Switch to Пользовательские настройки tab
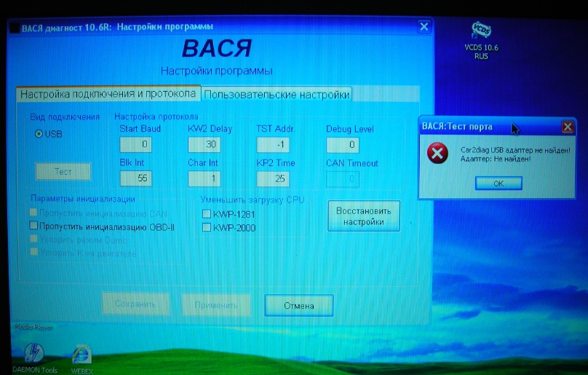The width and height of the screenshot is (588, 375). coord(277,95)
